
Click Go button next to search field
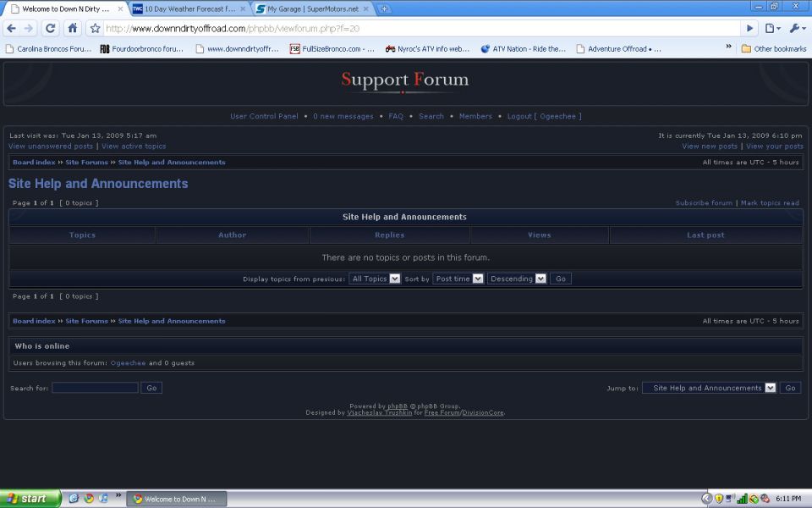(151, 388)
